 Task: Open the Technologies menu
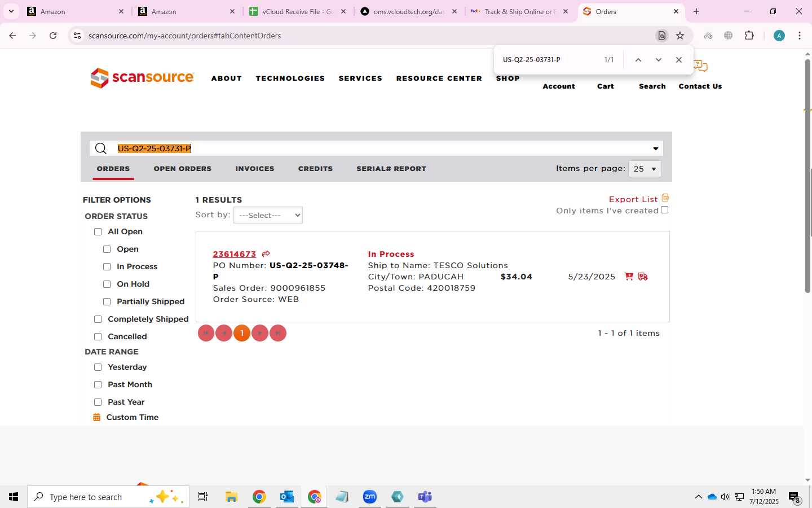[290, 78]
